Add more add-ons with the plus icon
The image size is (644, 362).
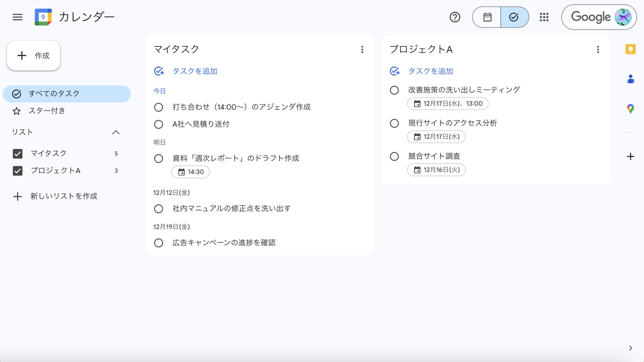(x=631, y=156)
